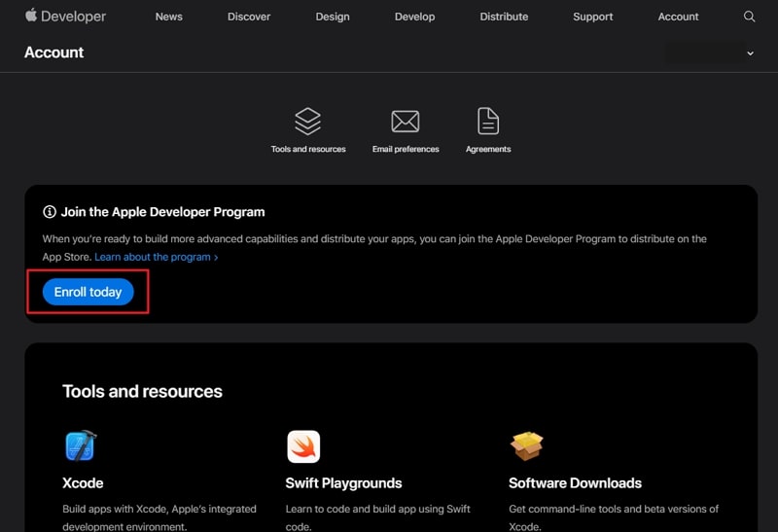This screenshot has width=778, height=532.
Task: Open the Account menu in the nav bar
Action: click(678, 17)
